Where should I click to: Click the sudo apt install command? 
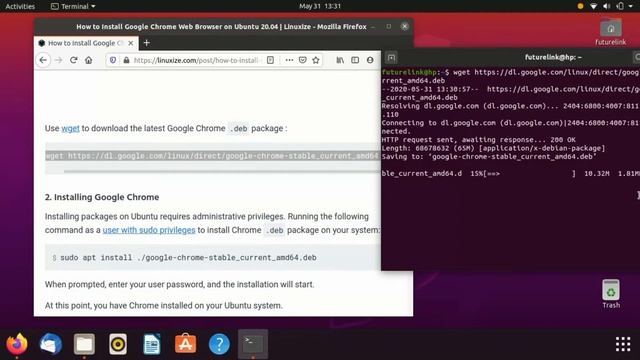pyautogui.click(x=188, y=258)
